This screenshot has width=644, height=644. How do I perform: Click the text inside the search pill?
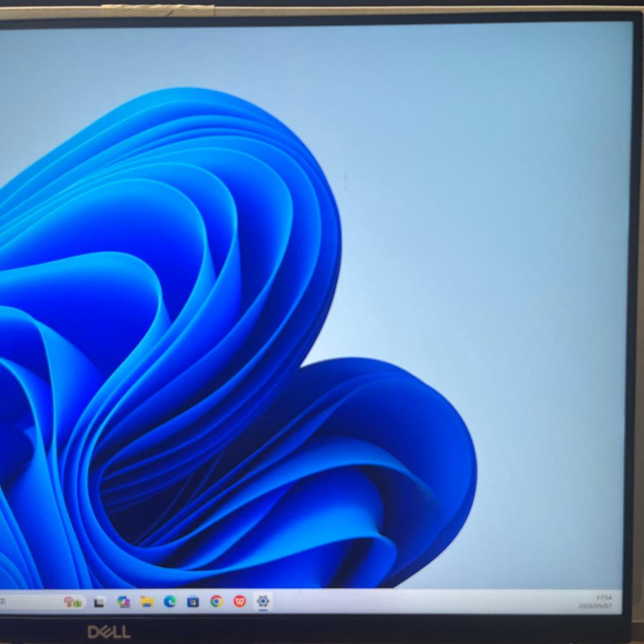tap(3, 602)
